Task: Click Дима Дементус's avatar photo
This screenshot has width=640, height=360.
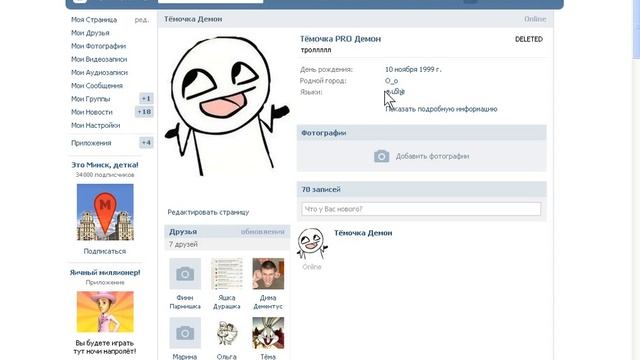Action: point(268,274)
